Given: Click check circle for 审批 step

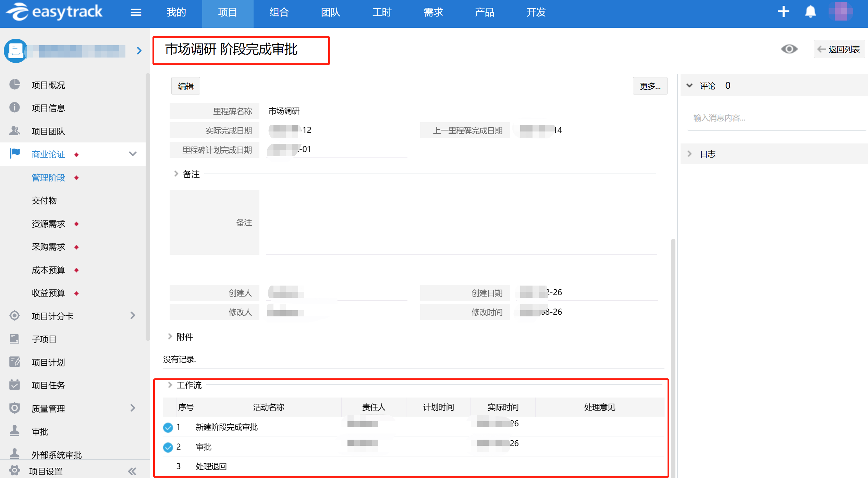Looking at the screenshot, I should 168,447.
